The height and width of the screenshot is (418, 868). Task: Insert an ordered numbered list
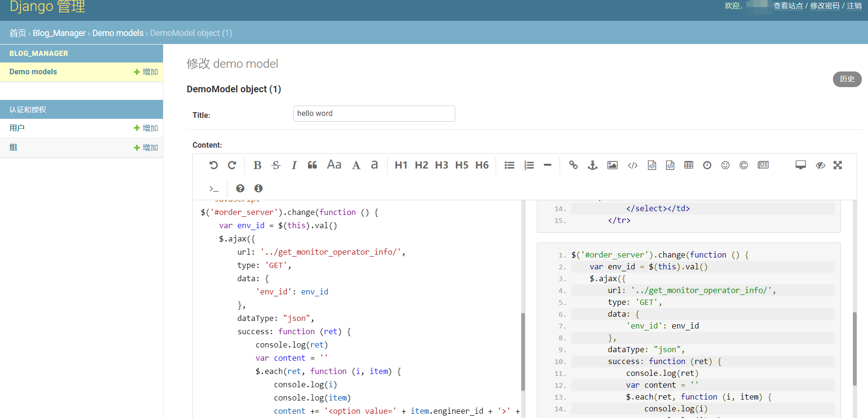(529, 165)
